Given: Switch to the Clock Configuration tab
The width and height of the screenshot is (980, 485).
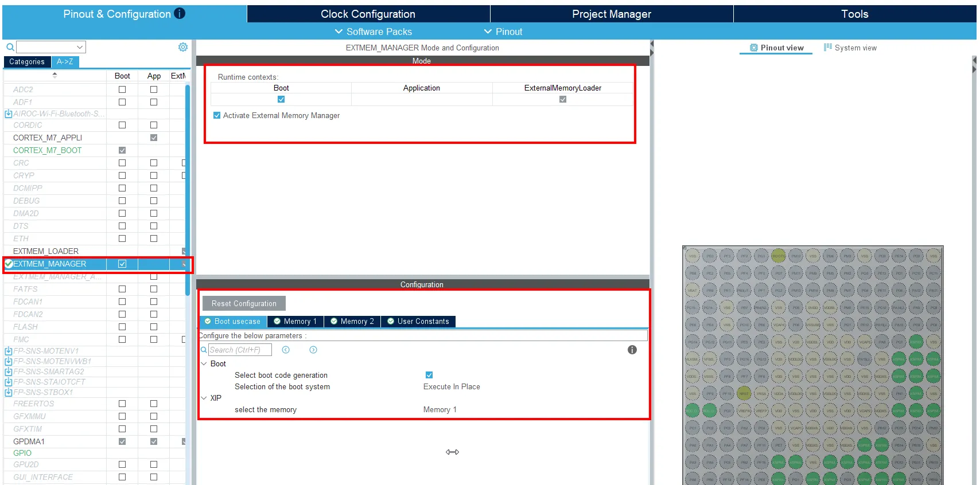Looking at the screenshot, I should 368,14.
